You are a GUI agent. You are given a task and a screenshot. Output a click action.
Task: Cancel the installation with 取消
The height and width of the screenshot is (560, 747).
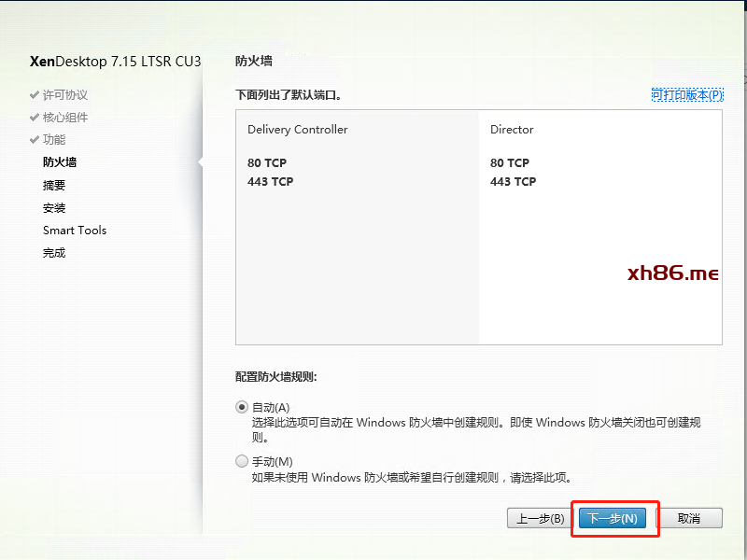(688, 519)
